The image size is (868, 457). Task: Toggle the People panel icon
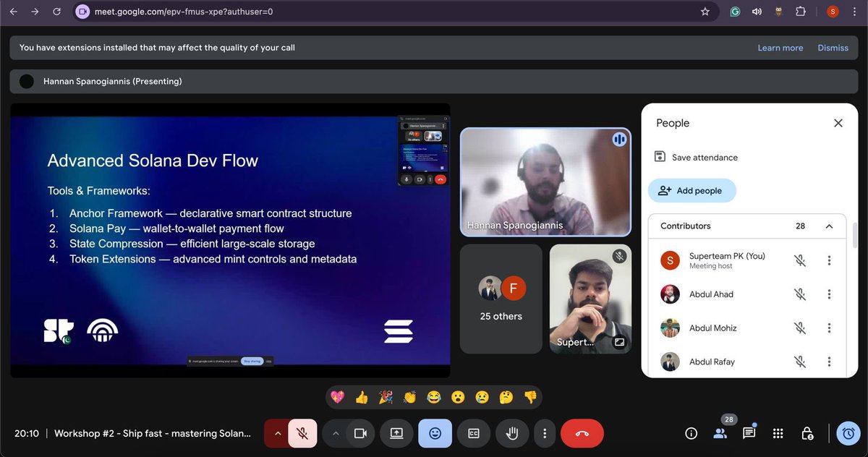[720, 433]
